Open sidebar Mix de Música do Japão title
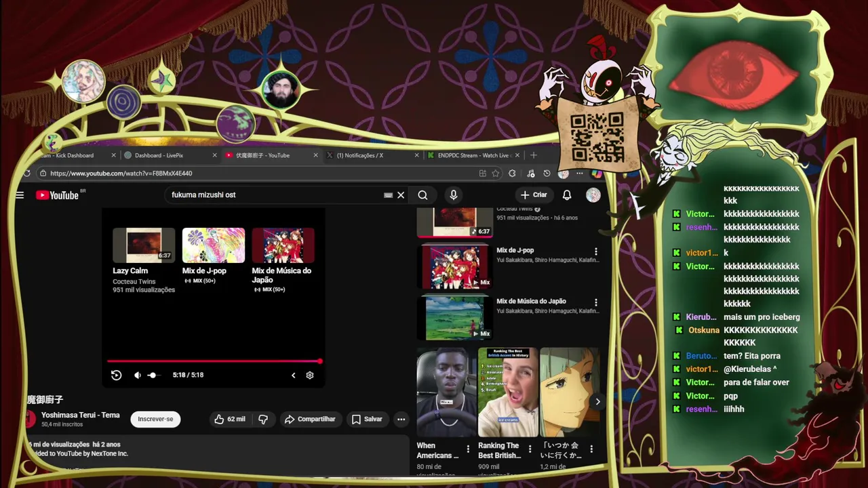The height and width of the screenshot is (488, 868). point(531,301)
